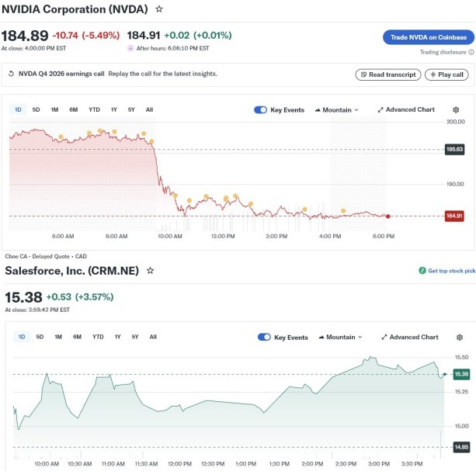Toggle Key Events on NVDA chart
The height and width of the screenshot is (471, 476).
(x=261, y=110)
